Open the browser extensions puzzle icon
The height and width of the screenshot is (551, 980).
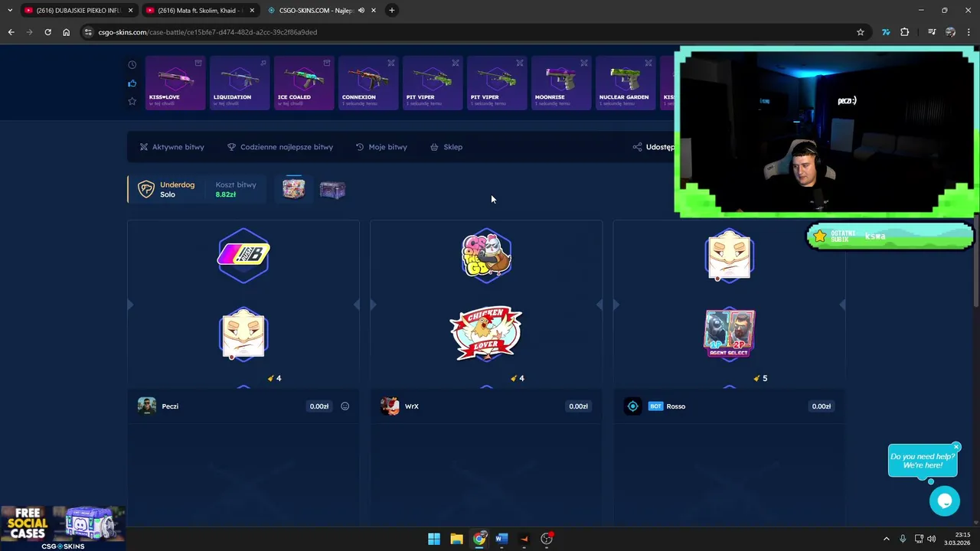905,32
